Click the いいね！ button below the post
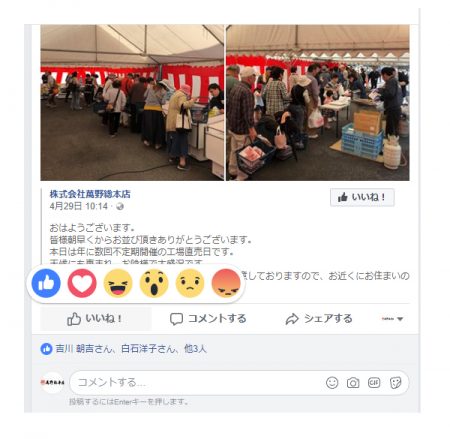Viewport: 450px width, 439px height. [96, 319]
